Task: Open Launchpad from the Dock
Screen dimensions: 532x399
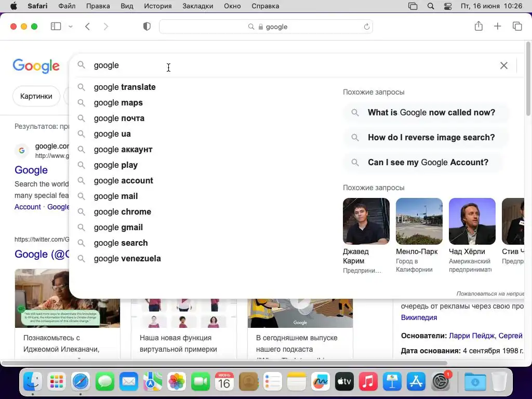Action: coord(57,382)
